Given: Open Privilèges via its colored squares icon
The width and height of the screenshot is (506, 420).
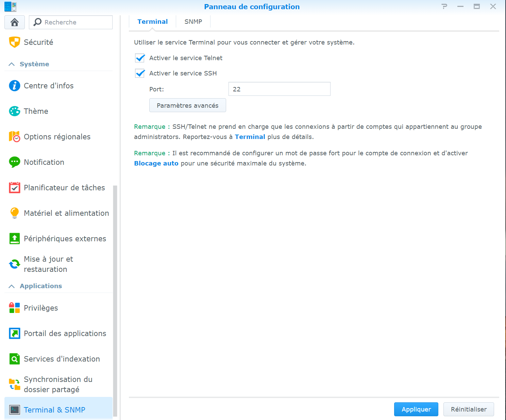Looking at the screenshot, I should 14,308.
